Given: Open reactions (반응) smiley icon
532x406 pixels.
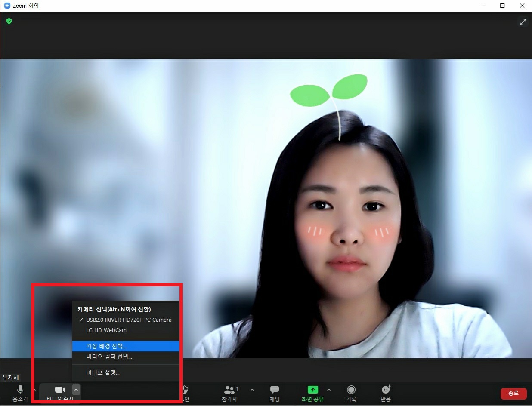Looking at the screenshot, I should [x=386, y=390].
